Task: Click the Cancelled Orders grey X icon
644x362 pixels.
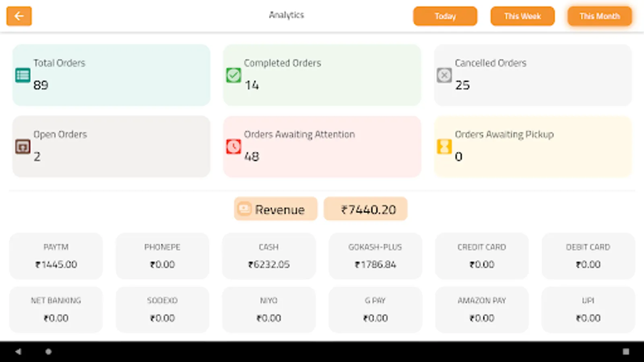Action: (x=444, y=75)
